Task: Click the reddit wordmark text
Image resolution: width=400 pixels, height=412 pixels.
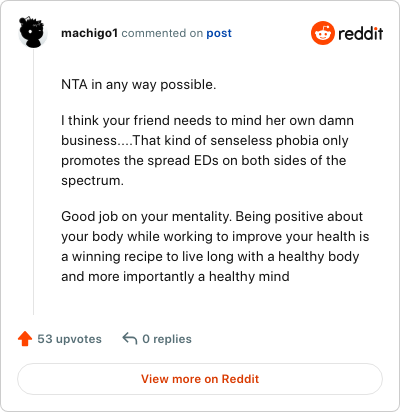Action: point(361,33)
